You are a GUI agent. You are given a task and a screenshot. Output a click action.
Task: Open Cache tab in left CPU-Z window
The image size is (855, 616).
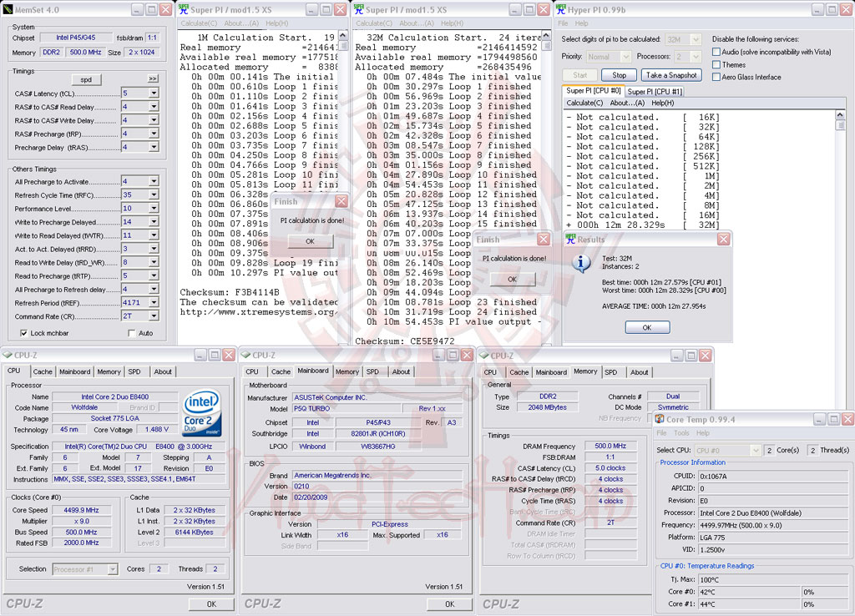coord(43,371)
